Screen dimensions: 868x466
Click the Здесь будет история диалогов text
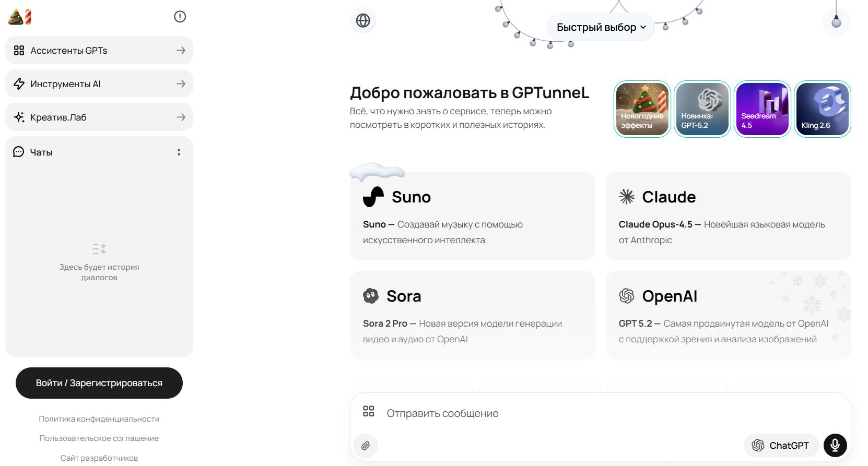pyautogui.click(x=99, y=272)
